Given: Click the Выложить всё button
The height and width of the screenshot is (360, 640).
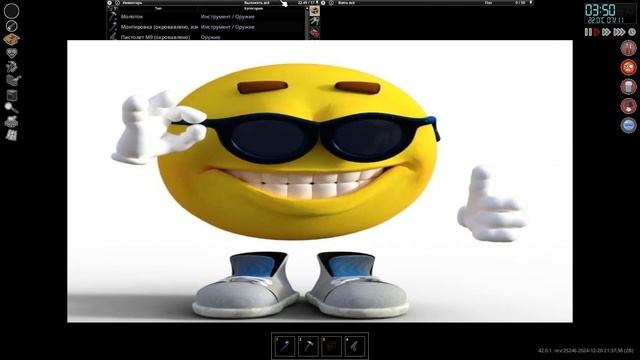Looking at the screenshot, I should click(x=257, y=3).
